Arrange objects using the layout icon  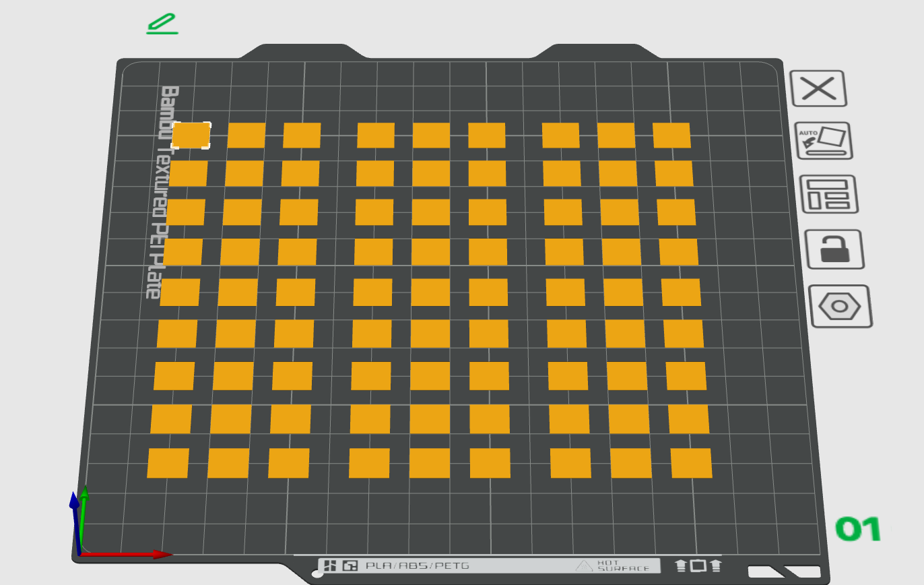click(828, 194)
